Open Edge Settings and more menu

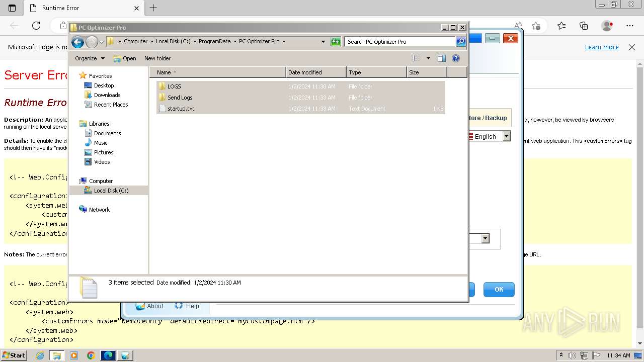click(x=630, y=26)
